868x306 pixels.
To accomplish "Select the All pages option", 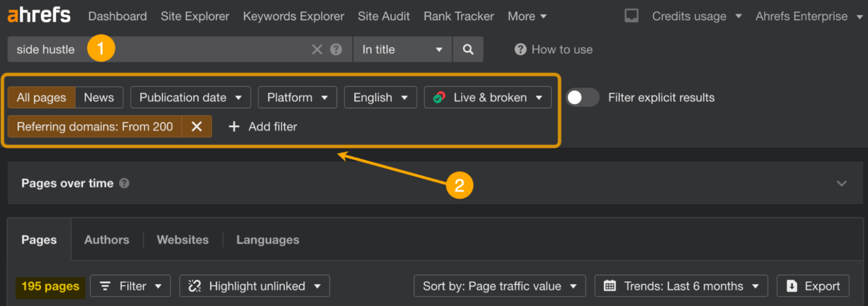I will [x=41, y=98].
